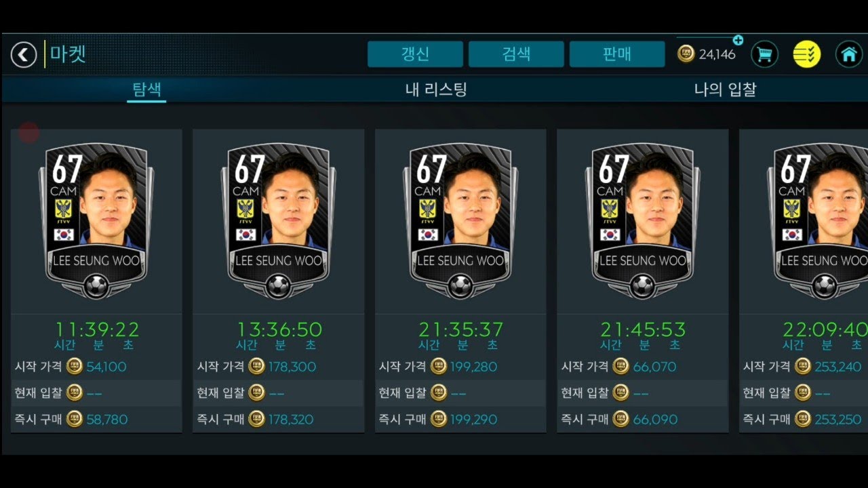
Task: Open the 검색 search button
Action: [516, 54]
